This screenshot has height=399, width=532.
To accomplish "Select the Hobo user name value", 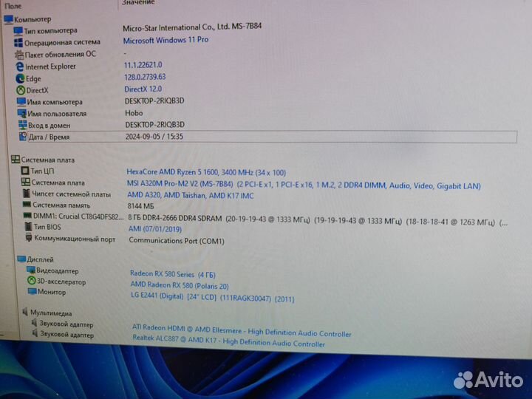I will point(134,113).
